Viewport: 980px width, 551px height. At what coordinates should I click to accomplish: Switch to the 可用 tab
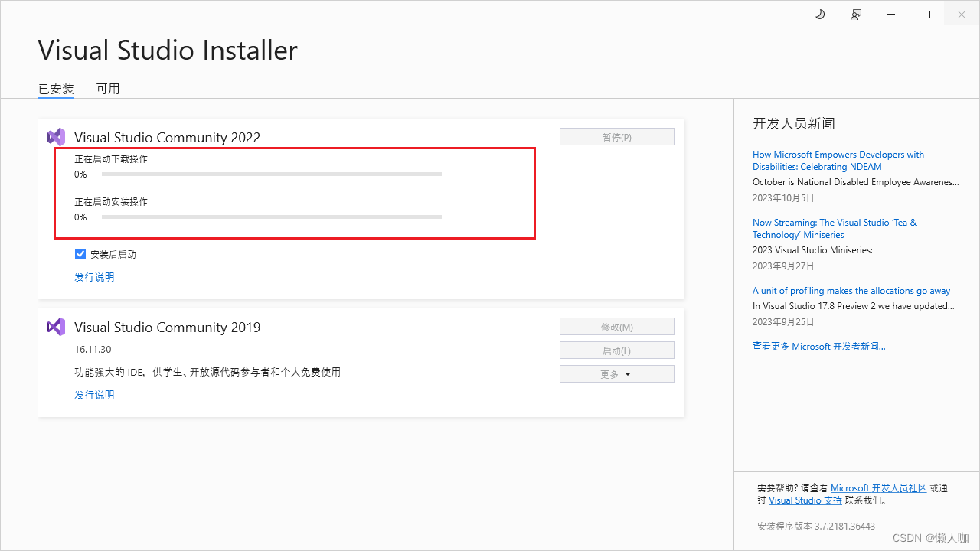click(108, 89)
